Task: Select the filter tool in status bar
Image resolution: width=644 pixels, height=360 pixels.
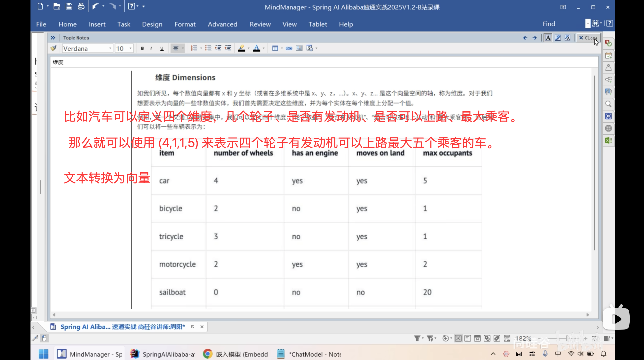Action: click(x=417, y=338)
